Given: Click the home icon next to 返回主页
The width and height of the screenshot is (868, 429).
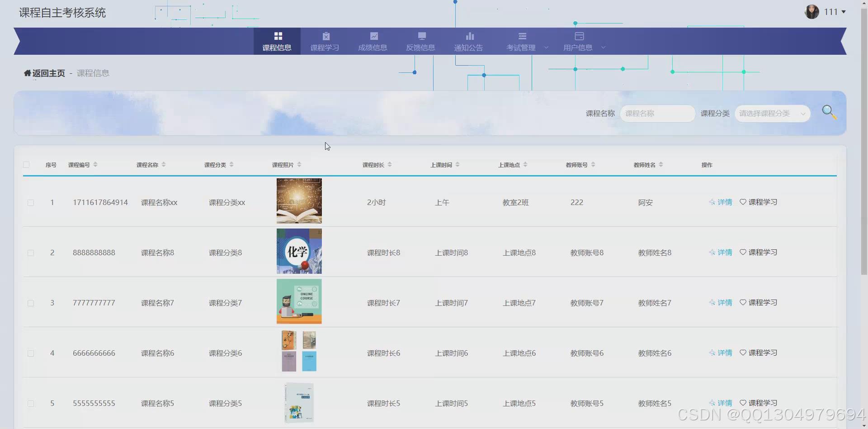Looking at the screenshot, I should point(27,72).
